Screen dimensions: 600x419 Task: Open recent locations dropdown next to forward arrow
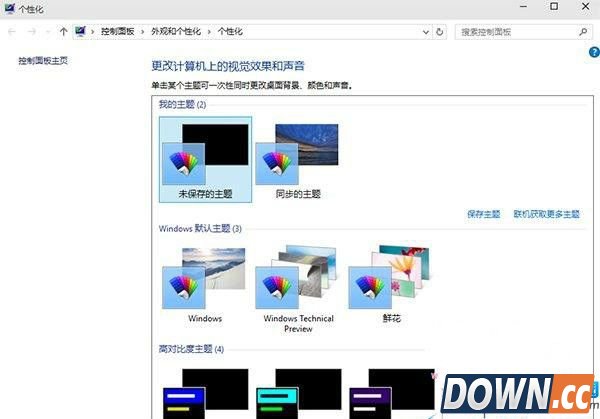coord(48,32)
